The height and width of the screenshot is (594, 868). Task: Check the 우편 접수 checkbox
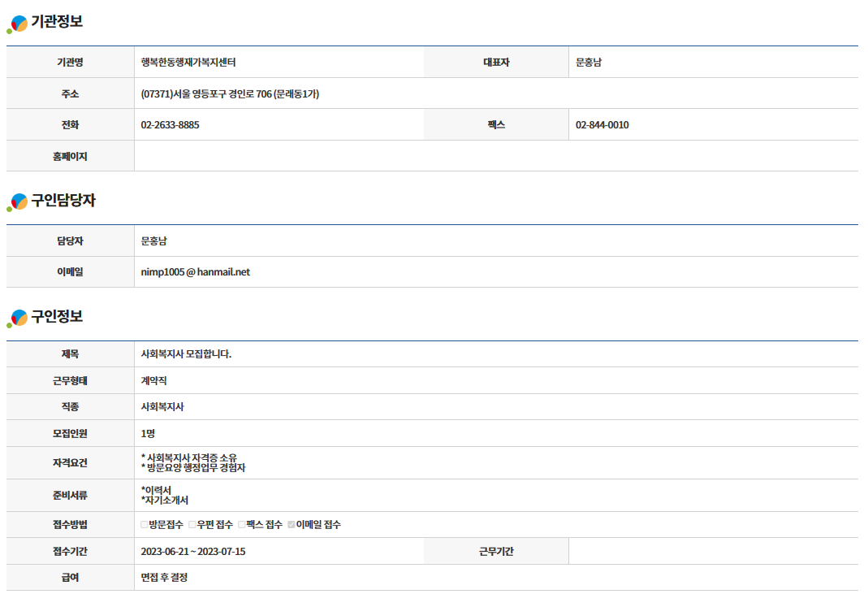[192, 525]
